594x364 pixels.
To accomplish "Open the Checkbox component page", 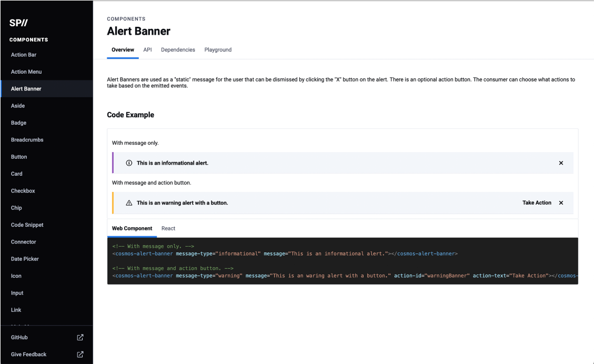I will coord(23,191).
